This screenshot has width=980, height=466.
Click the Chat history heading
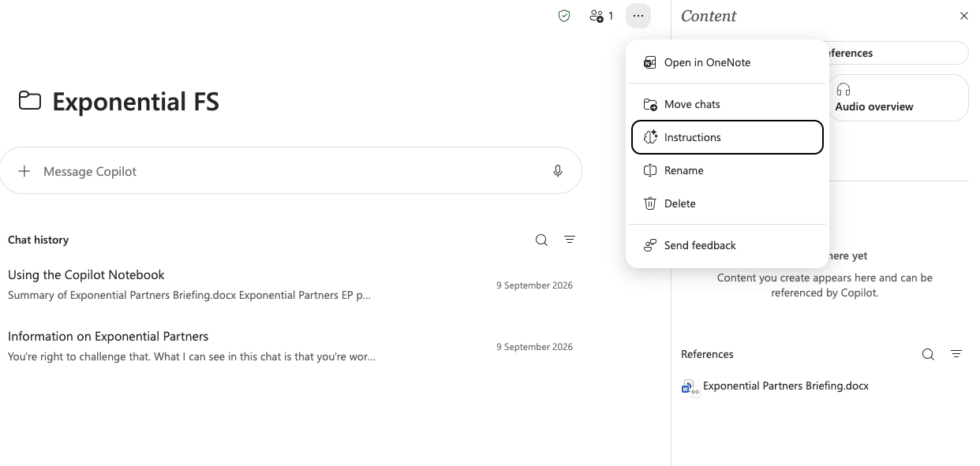click(x=38, y=240)
